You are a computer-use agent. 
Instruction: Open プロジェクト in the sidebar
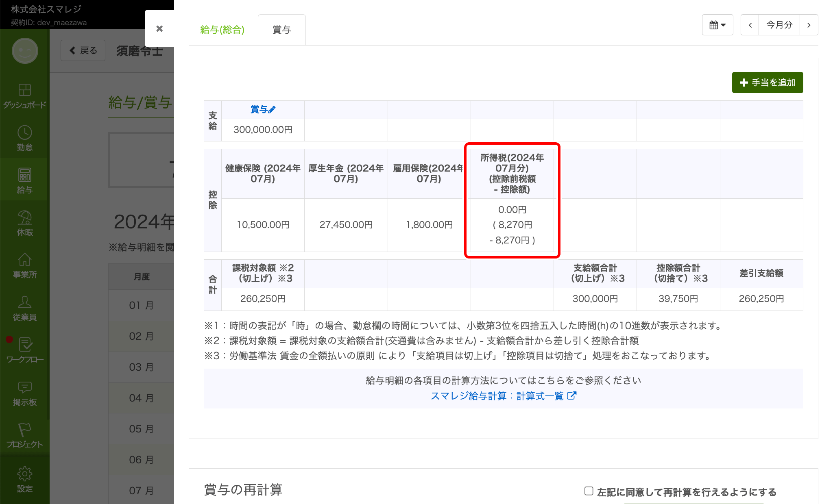(25, 435)
